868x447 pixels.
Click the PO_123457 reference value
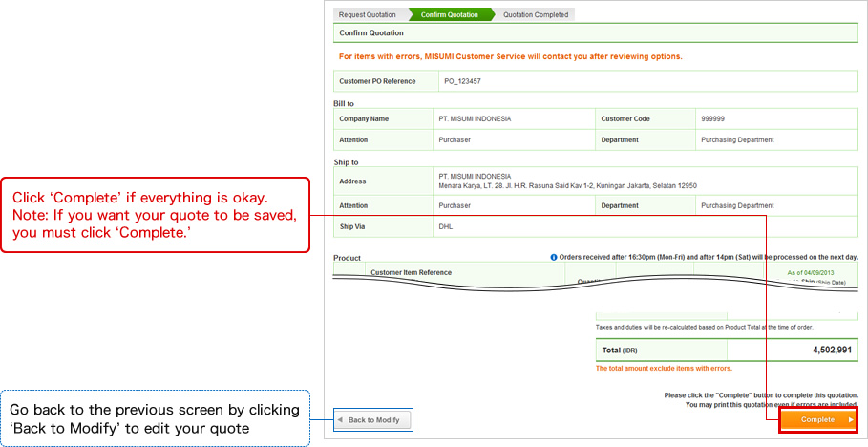463,81
